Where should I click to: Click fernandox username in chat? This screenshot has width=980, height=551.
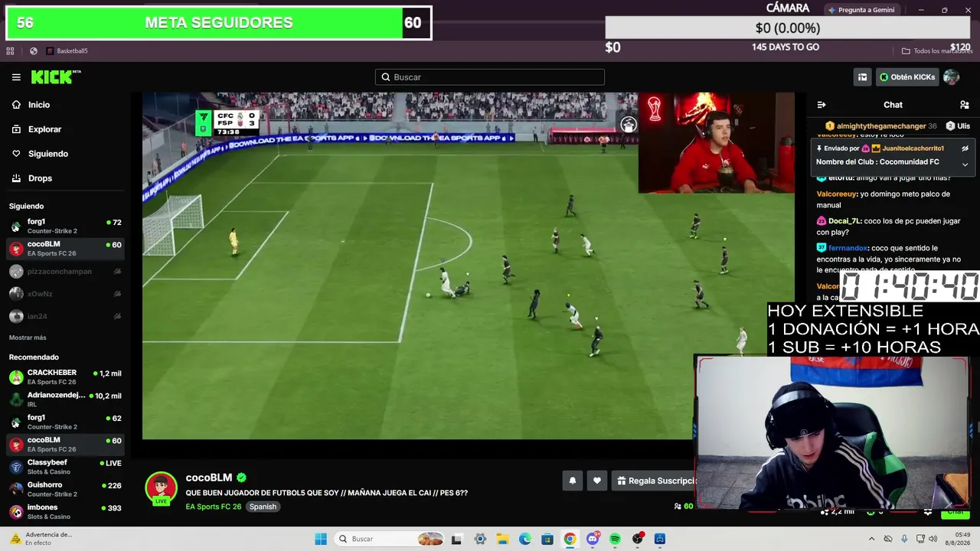point(848,248)
